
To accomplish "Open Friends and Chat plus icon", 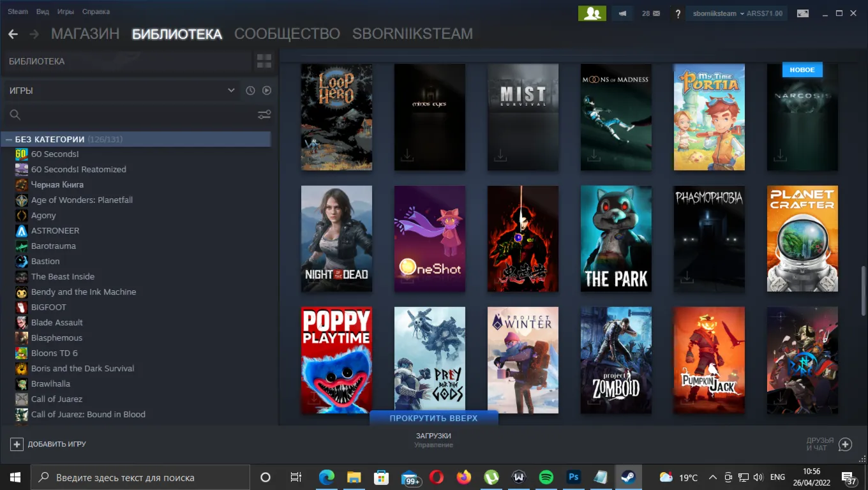I will click(x=845, y=444).
